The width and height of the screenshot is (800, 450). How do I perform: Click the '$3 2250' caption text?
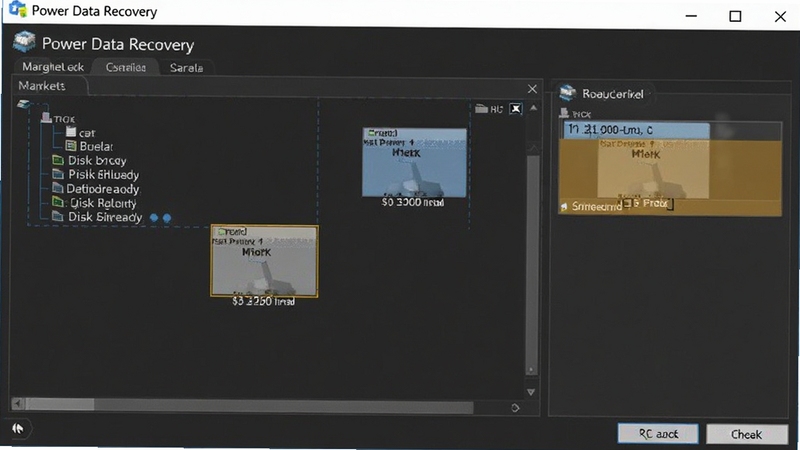click(263, 301)
